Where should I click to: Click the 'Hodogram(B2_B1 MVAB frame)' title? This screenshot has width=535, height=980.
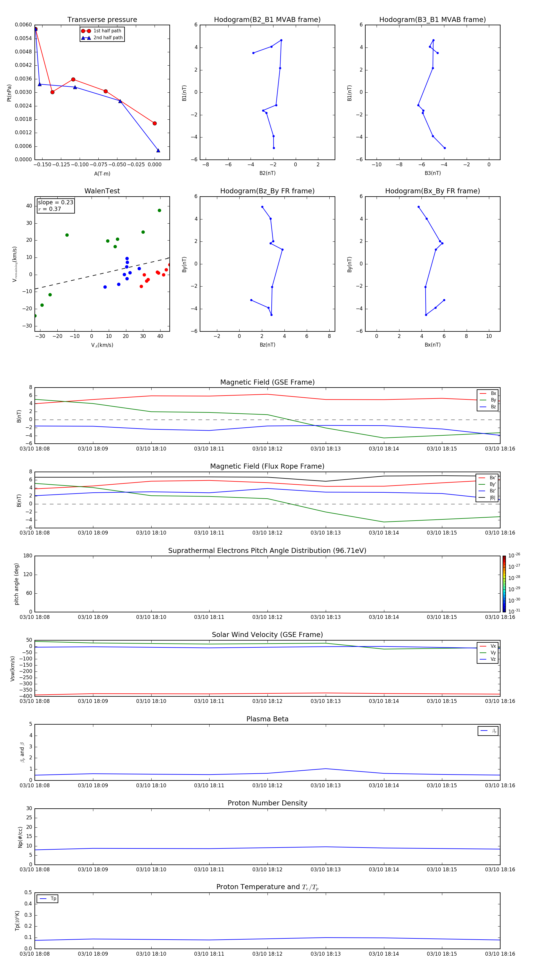267,20
